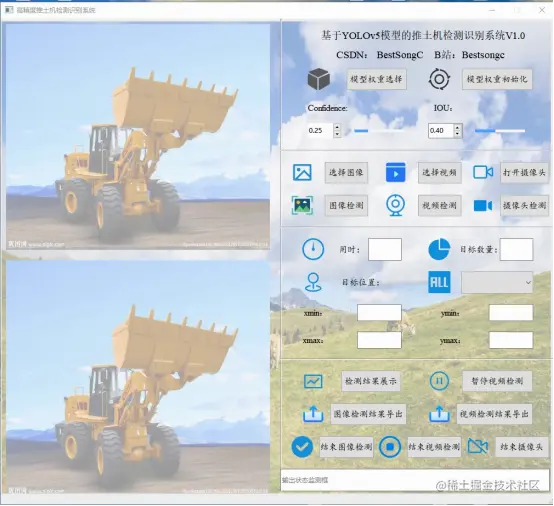Click the 摄像头检测 button
The height and width of the screenshot is (506, 554).
tap(524, 205)
